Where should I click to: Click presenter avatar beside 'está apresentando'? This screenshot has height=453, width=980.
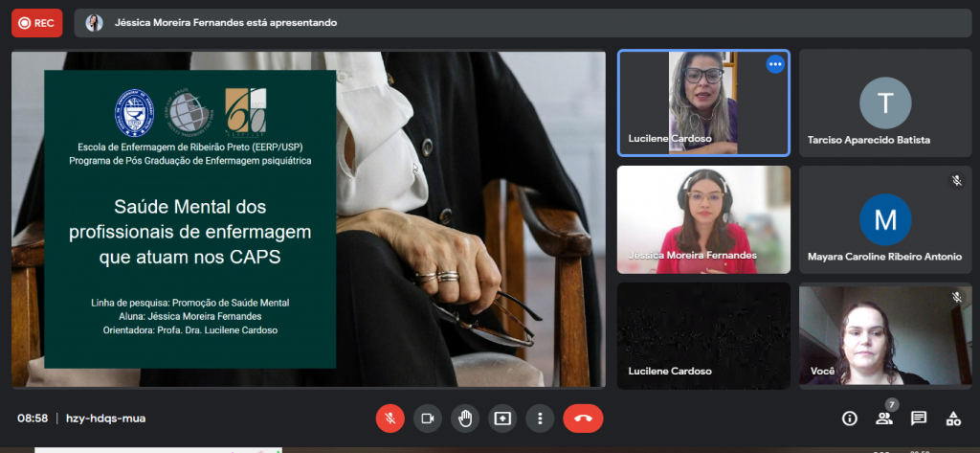coord(95,23)
